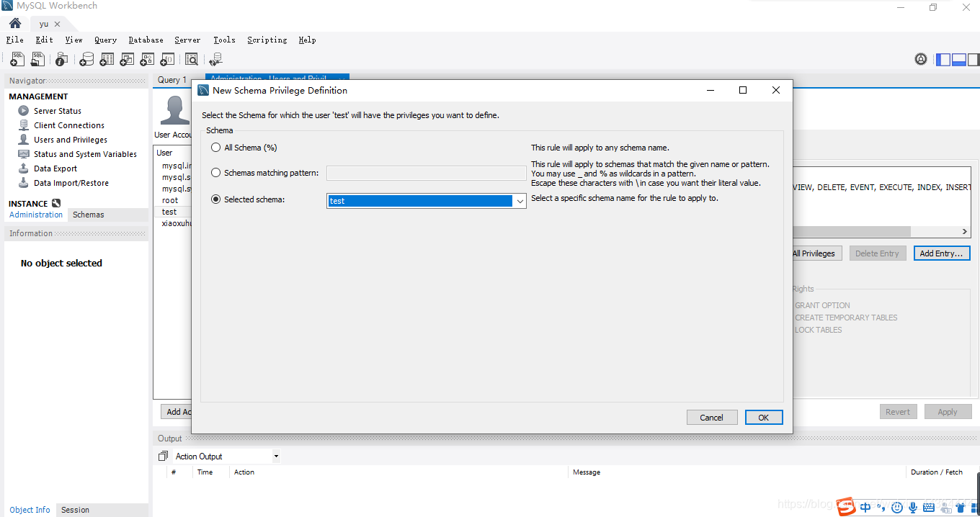Open the Query menu
This screenshot has width=980, height=517.
105,40
